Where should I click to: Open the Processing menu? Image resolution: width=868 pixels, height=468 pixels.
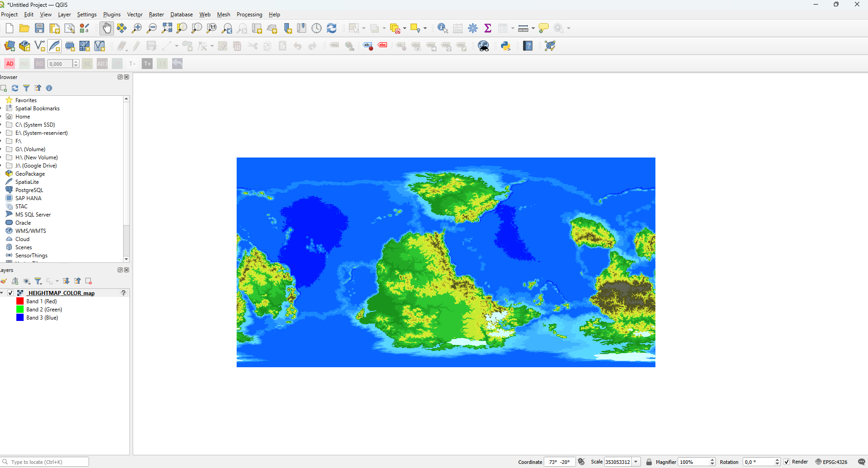(x=249, y=15)
